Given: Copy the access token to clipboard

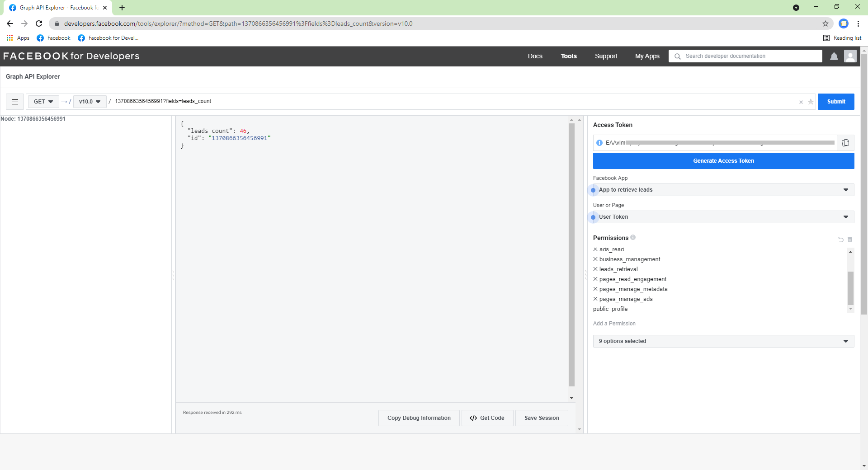Looking at the screenshot, I should 845,143.
